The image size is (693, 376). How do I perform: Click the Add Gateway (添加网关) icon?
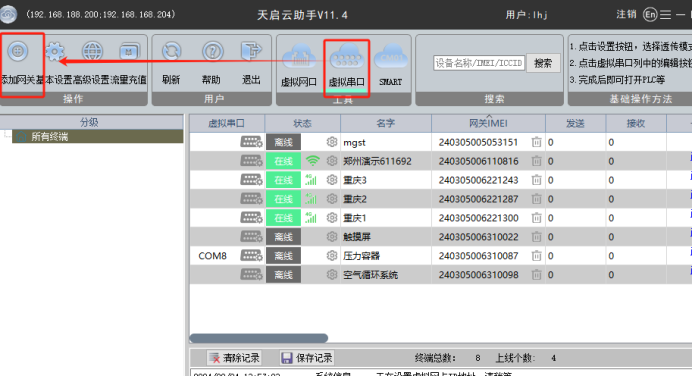tap(18, 51)
